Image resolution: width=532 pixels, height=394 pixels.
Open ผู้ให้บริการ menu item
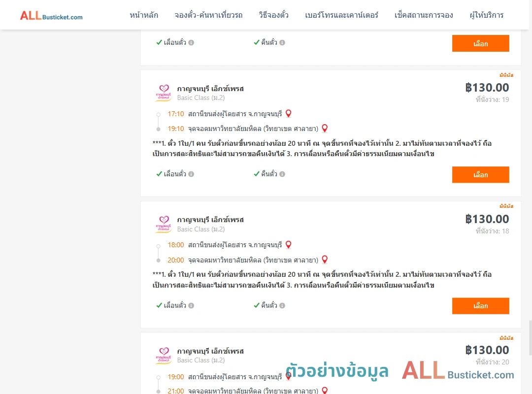486,15
